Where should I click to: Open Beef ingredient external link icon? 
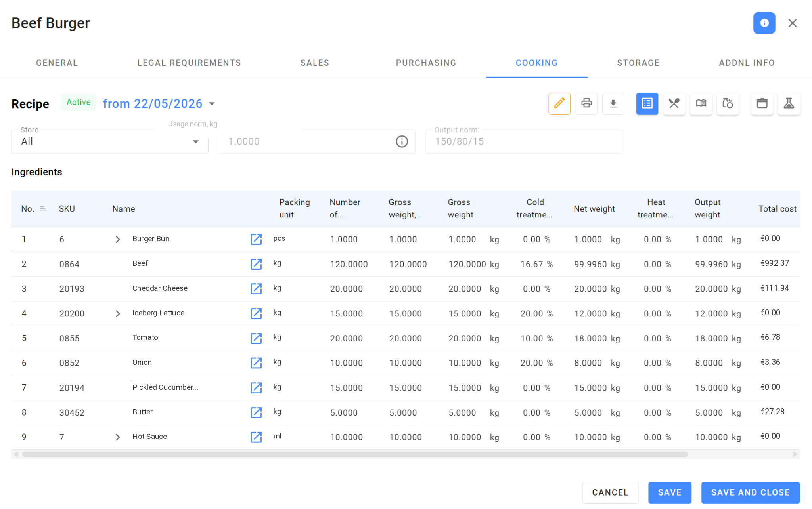pos(256,264)
